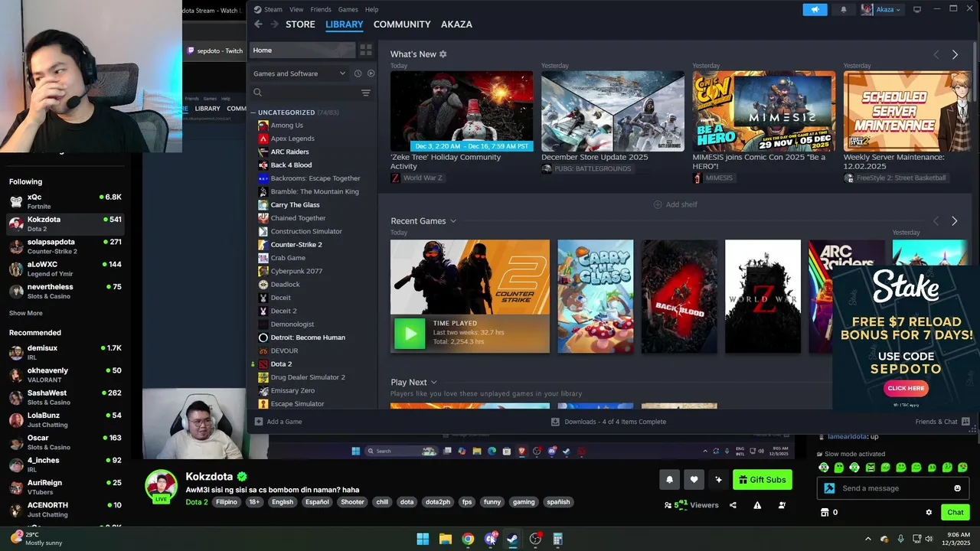
Task: Launch Counter-Strike 2 with green play button
Action: [x=410, y=334]
